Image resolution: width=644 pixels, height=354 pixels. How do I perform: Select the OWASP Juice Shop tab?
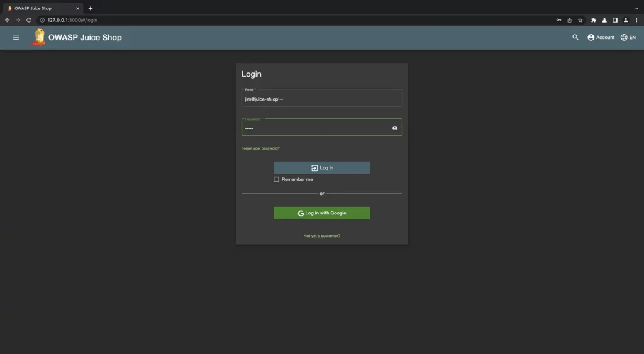click(42, 8)
